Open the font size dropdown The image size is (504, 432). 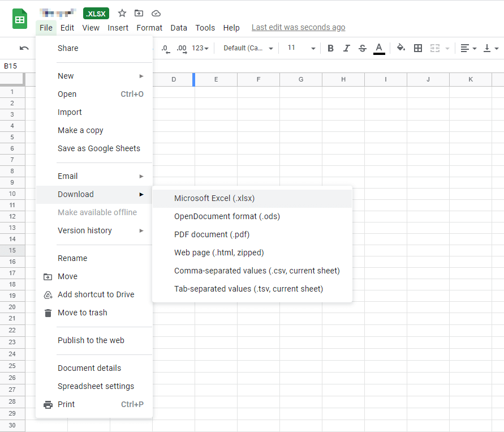pos(301,48)
